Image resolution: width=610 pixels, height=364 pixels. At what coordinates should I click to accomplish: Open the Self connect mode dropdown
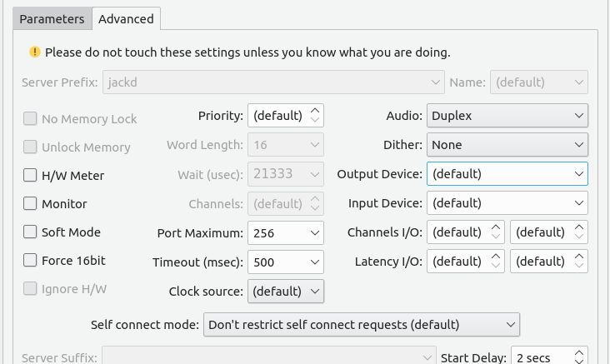362,325
